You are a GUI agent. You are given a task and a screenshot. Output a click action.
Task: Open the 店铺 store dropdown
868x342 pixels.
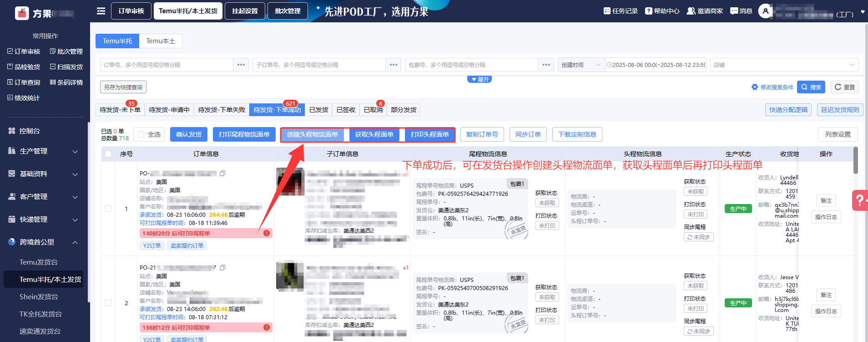[784, 65]
